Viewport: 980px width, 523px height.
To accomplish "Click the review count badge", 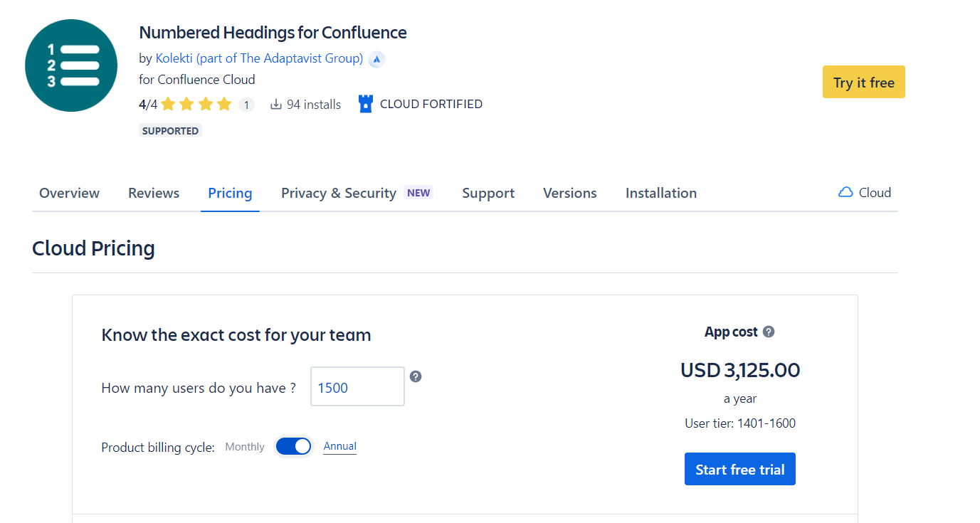I will pyautogui.click(x=246, y=105).
